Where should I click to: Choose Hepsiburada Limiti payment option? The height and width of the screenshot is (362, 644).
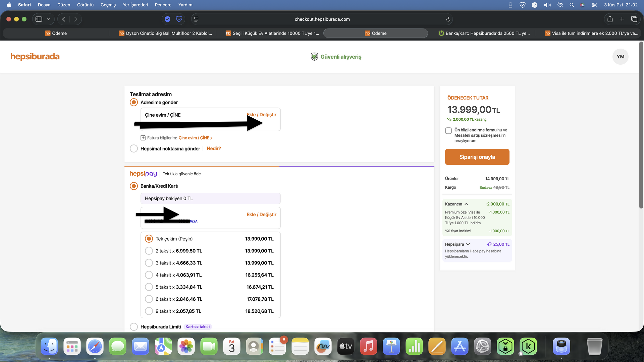tap(134, 326)
